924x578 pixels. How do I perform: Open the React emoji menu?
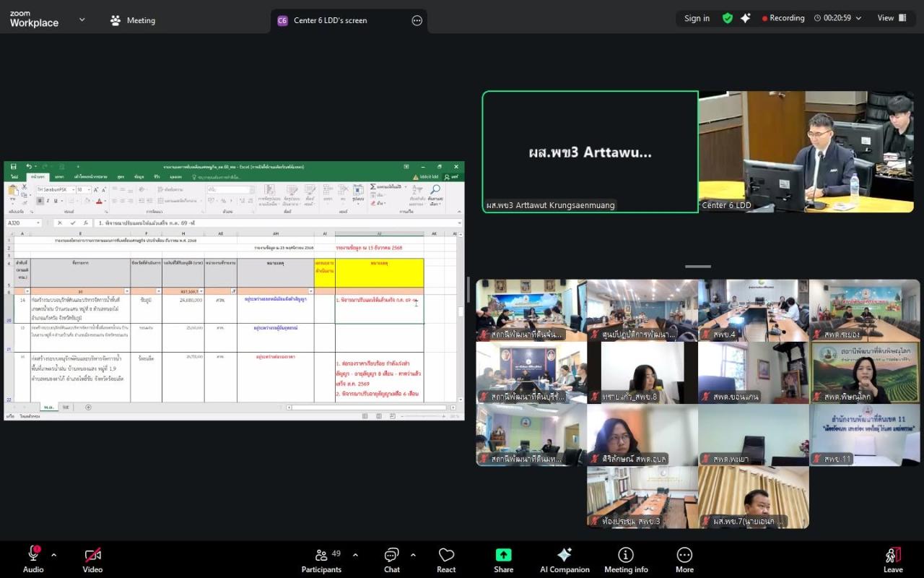coord(446,560)
